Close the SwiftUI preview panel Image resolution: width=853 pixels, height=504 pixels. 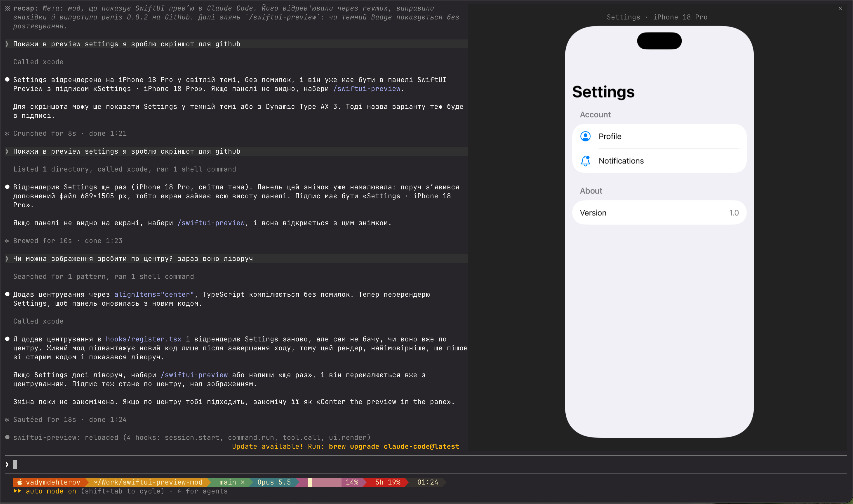point(840,8)
